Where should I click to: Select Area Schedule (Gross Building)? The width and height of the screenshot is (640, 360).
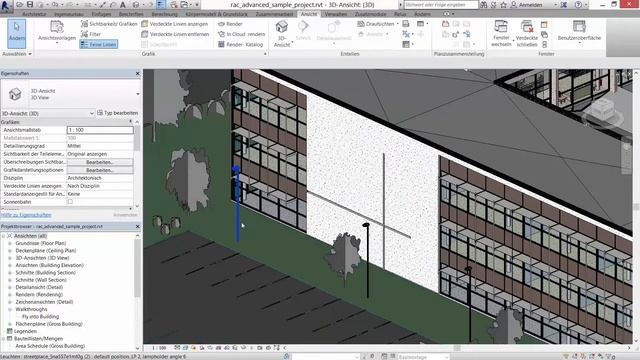click(50, 346)
